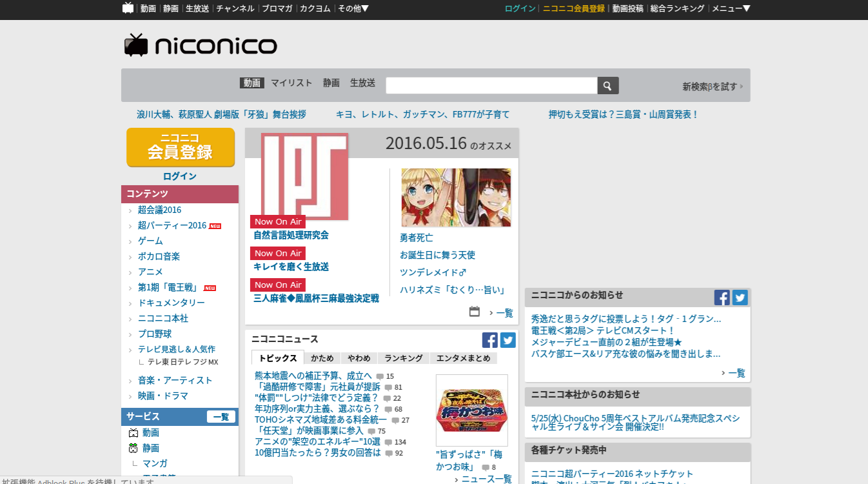Screen dimensions: 868x484
Task: Open the 勇者死亡 anime thumbnail
Action: point(456,197)
